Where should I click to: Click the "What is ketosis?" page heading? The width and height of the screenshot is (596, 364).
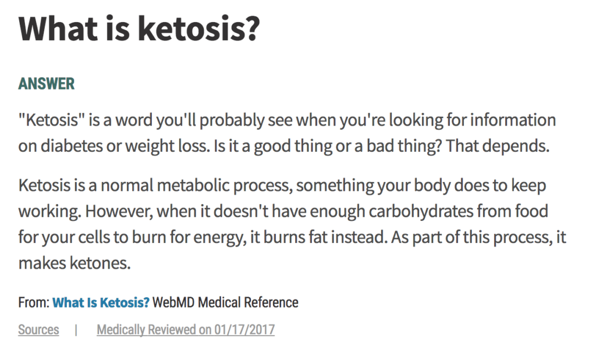(139, 28)
